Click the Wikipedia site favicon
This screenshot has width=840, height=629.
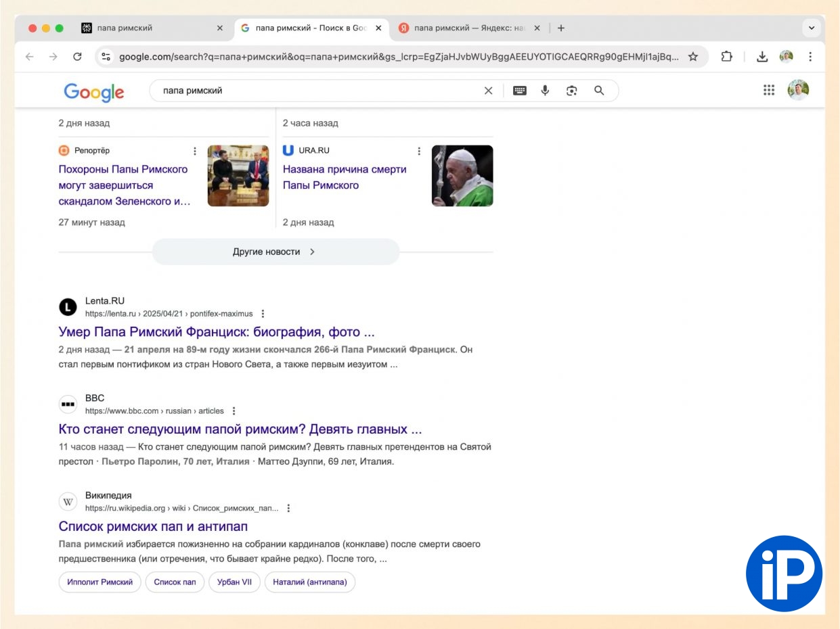pos(68,502)
